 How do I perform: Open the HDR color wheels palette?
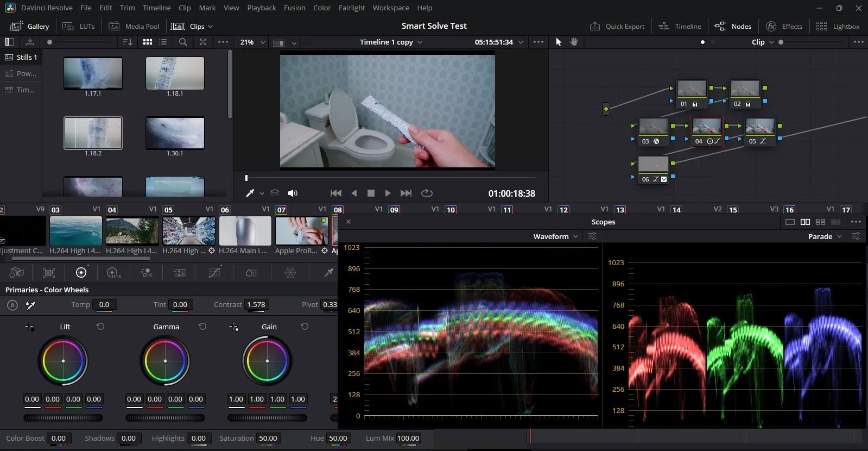(x=113, y=273)
